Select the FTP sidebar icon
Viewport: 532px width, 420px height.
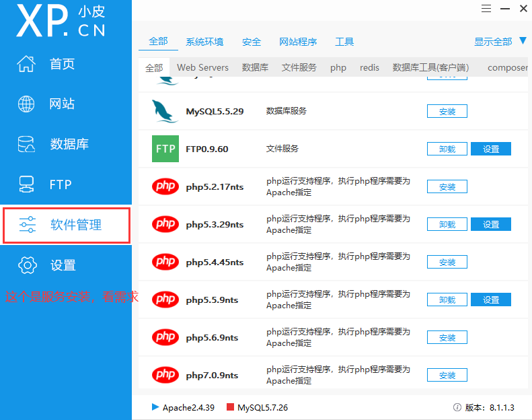click(x=26, y=184)
